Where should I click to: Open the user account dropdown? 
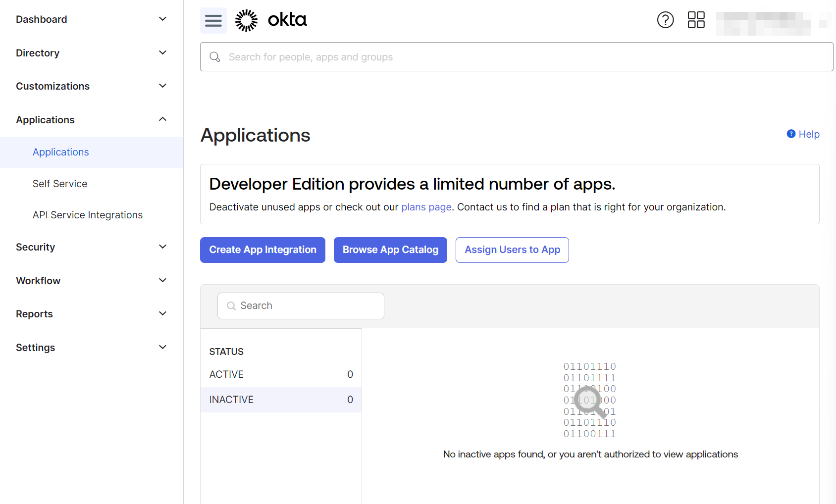point(772,23)
